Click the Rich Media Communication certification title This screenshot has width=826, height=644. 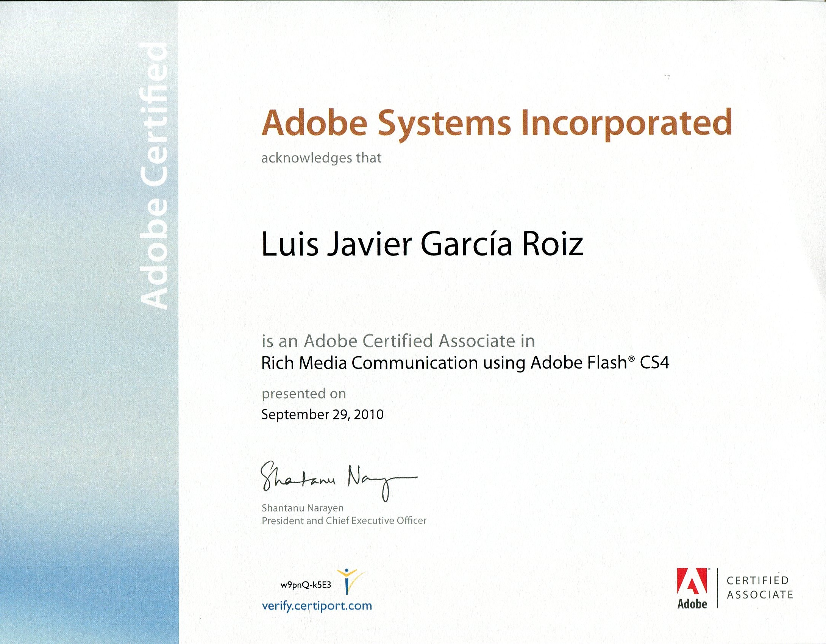pyautogui.click(x=465, y=363)
